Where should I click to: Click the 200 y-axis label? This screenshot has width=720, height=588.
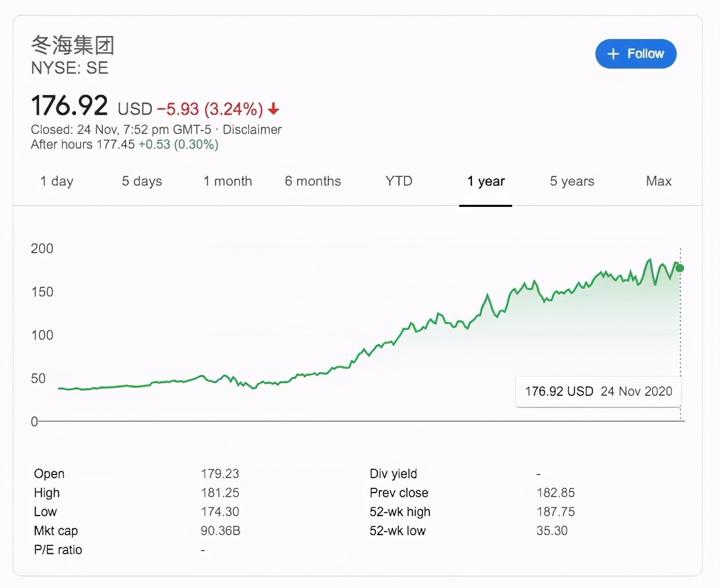coord(42,249)
